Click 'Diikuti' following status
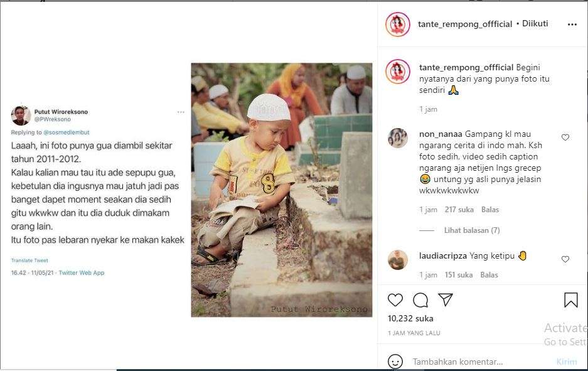 click(535, 24)
